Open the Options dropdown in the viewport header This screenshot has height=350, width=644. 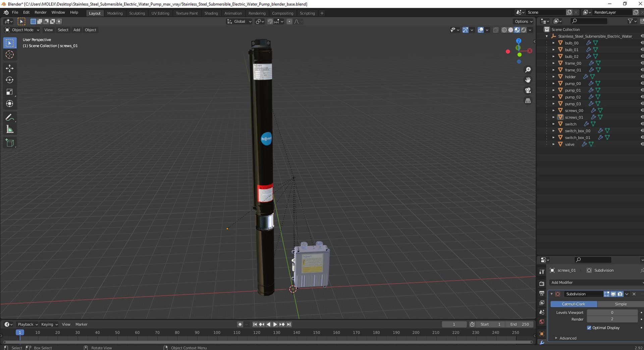524,21
